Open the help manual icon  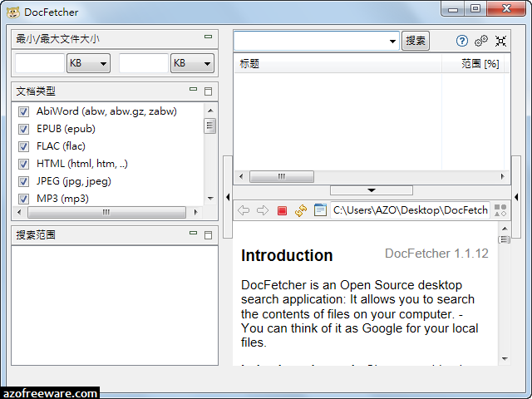462,41
